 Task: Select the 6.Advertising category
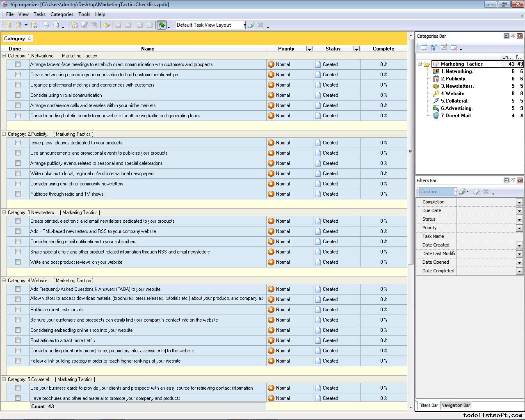[457, 108]
